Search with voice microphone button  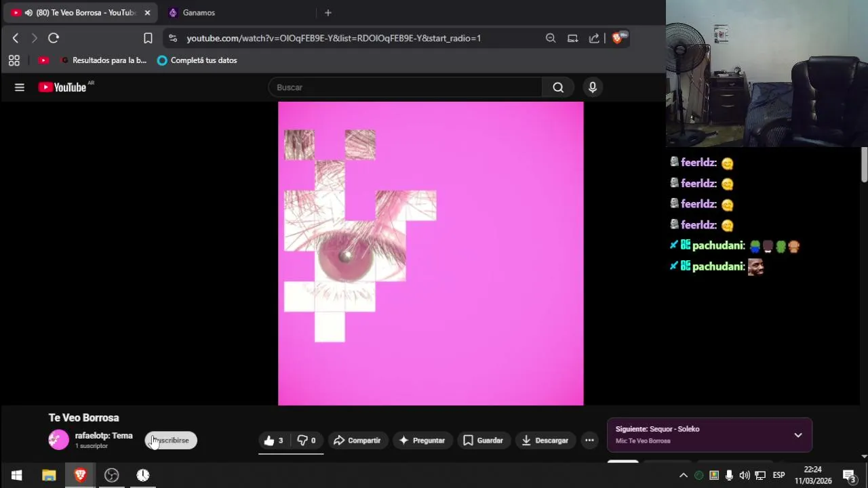point(593,87)
